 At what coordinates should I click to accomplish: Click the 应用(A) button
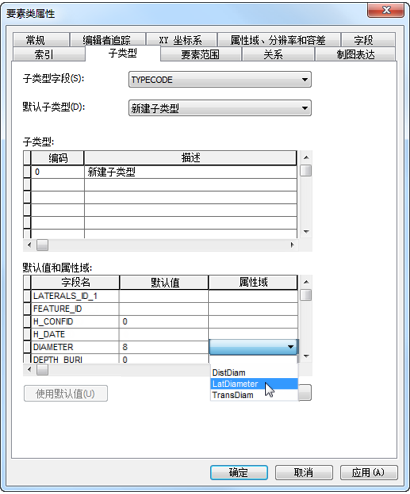point(369,472)
